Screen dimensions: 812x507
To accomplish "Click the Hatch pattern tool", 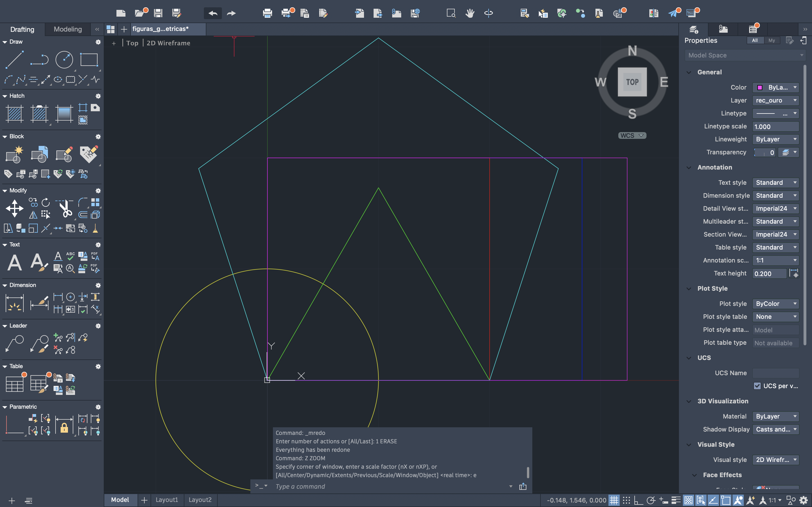I will pos(15,114).
